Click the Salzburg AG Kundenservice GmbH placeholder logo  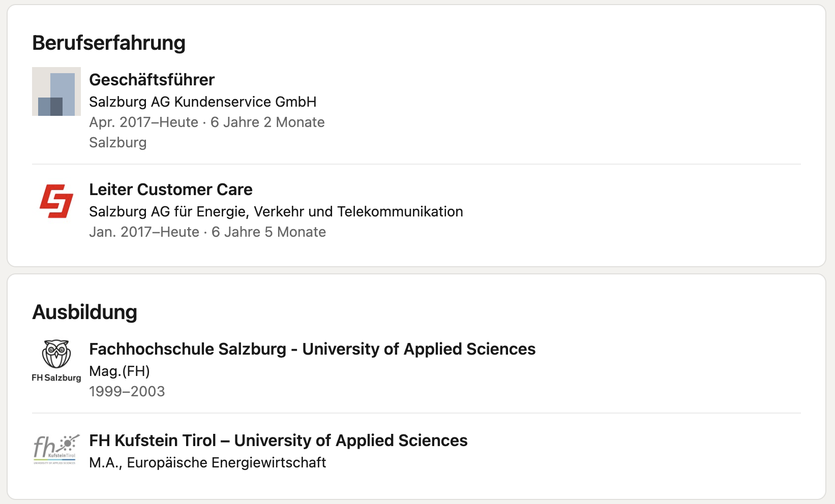coord(56,91)
